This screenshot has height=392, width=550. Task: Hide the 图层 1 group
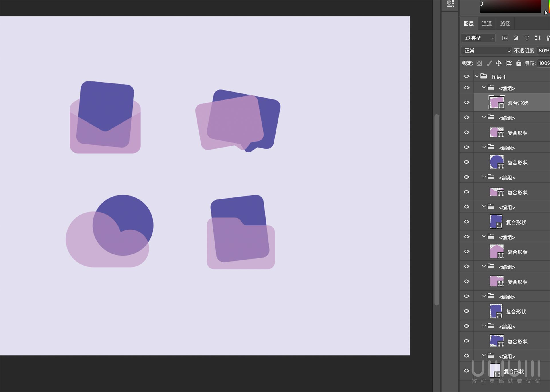point(466,77)
